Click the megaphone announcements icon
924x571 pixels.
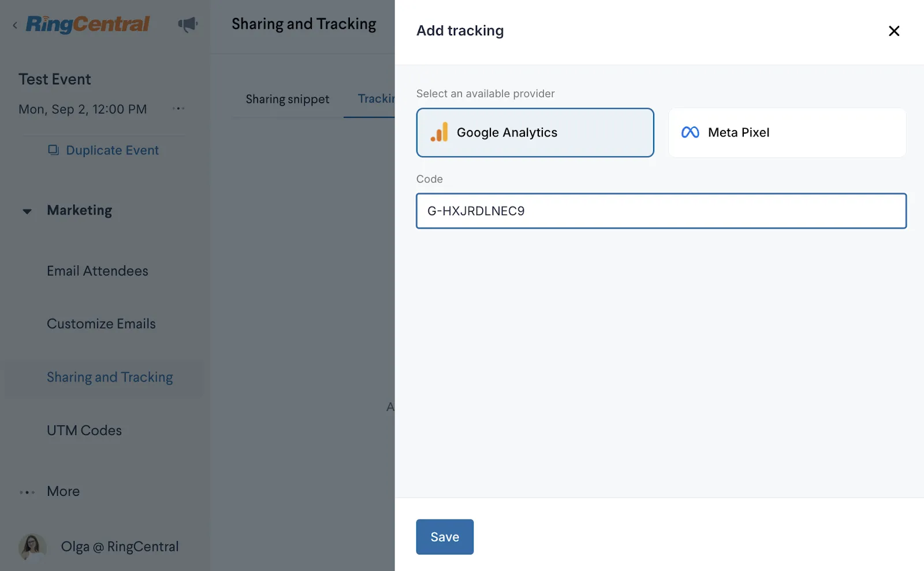(188, 24)
